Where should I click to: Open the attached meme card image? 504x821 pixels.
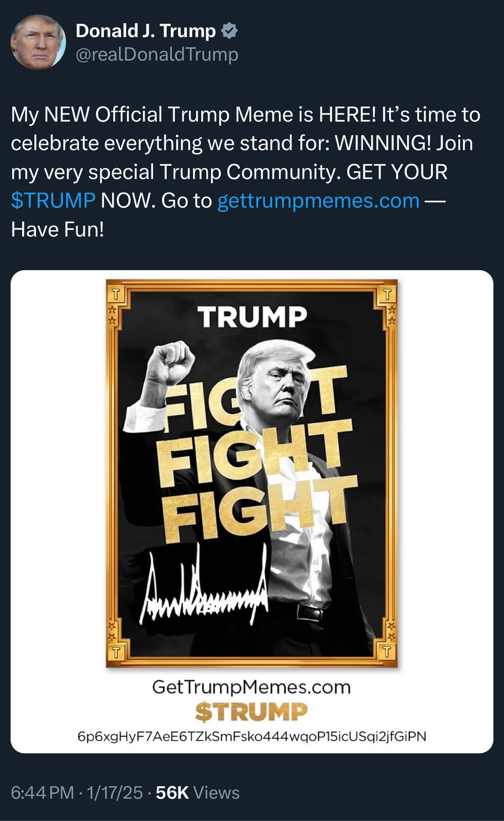click(252, 511)
